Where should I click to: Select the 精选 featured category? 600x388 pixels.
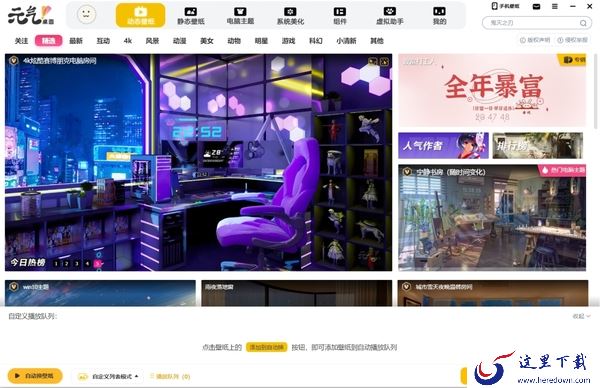point(49,41)
